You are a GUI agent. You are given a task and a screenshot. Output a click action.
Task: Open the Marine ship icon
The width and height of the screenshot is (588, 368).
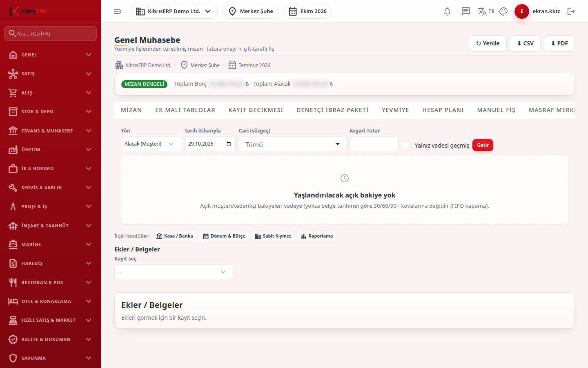click(13, 245)
